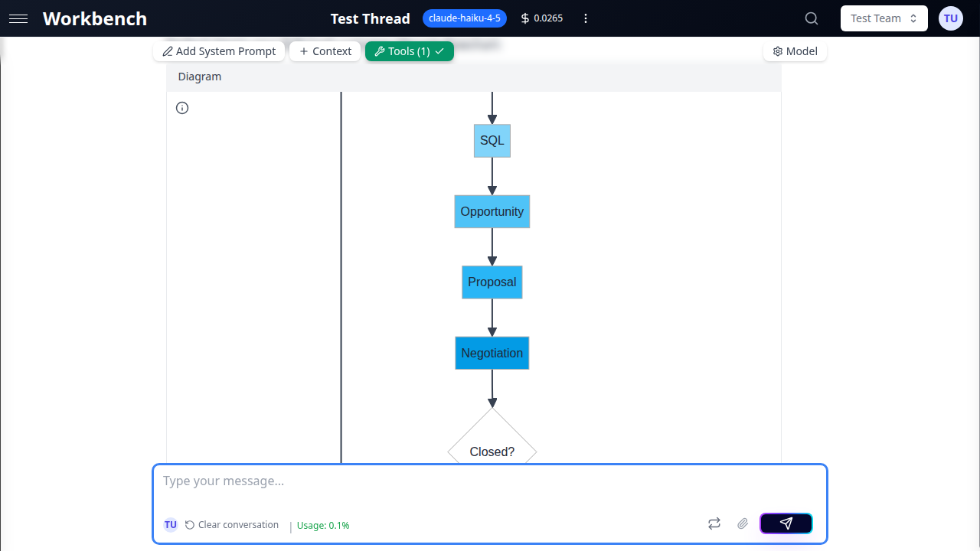Open the Model settings

coord(795,51)
